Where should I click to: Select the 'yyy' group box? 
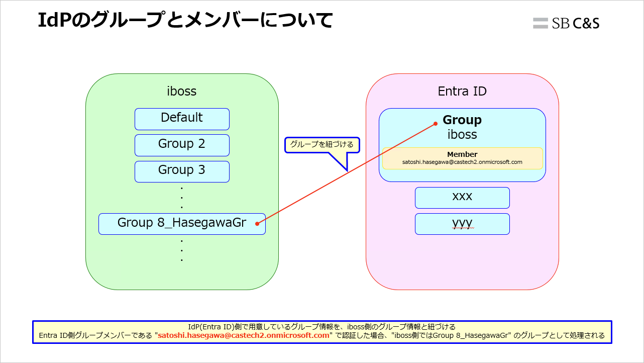coord(462,224)
